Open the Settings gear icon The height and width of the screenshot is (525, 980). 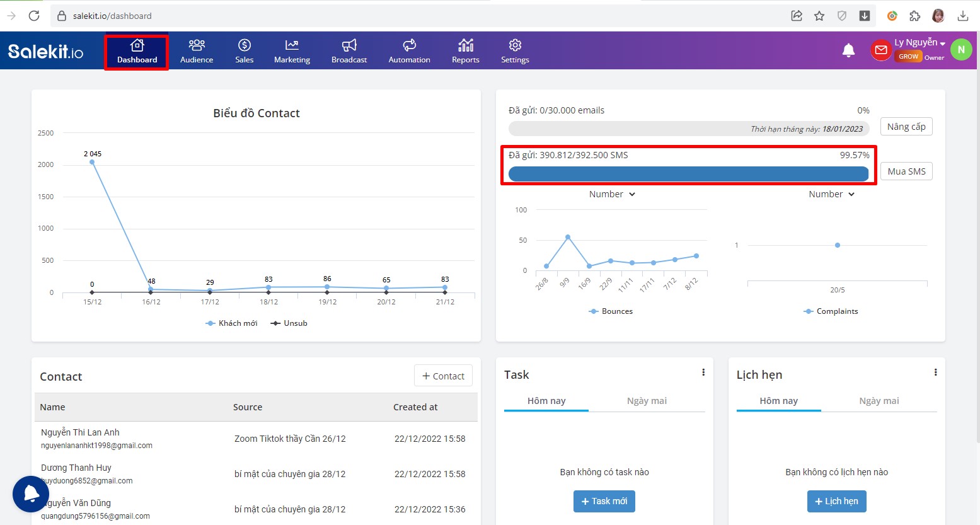(515, 45)
